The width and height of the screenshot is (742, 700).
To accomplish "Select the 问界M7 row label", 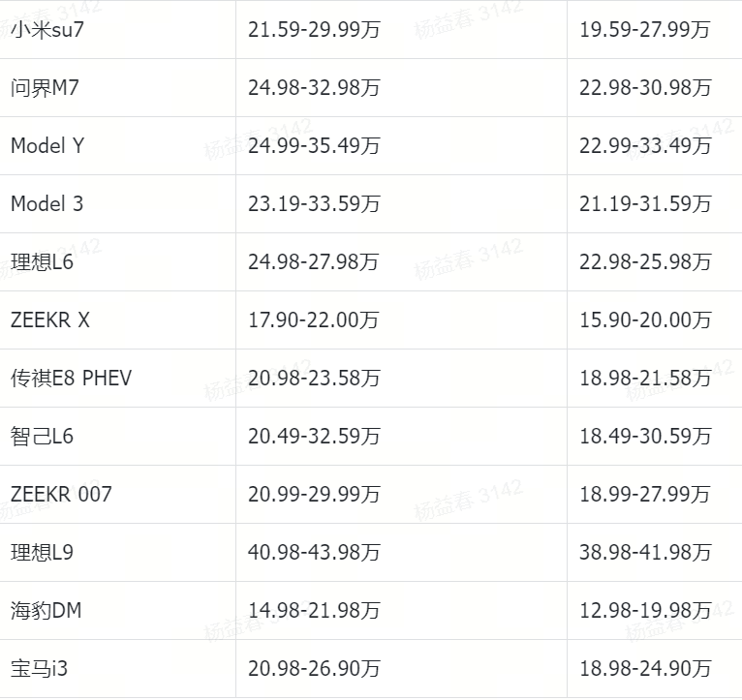I will (45, 88).
